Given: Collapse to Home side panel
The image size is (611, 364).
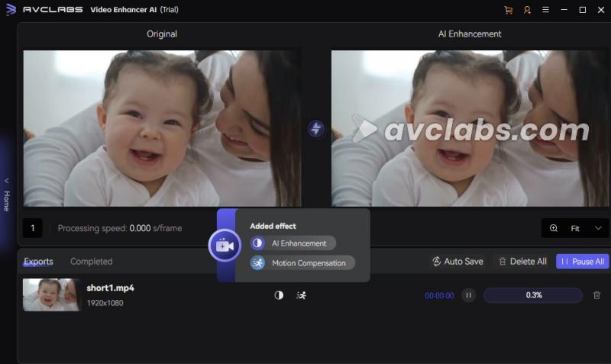Looking at the screenshot, I should tap(7, 197).
